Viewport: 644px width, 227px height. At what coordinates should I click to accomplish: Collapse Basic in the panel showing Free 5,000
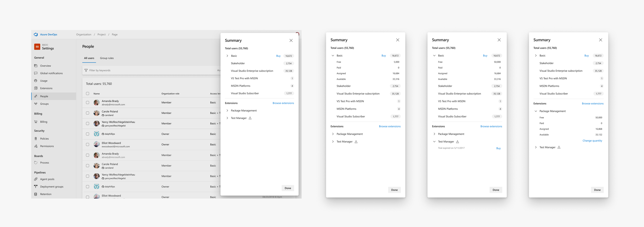pyautogui.click(x=333, y=56)
